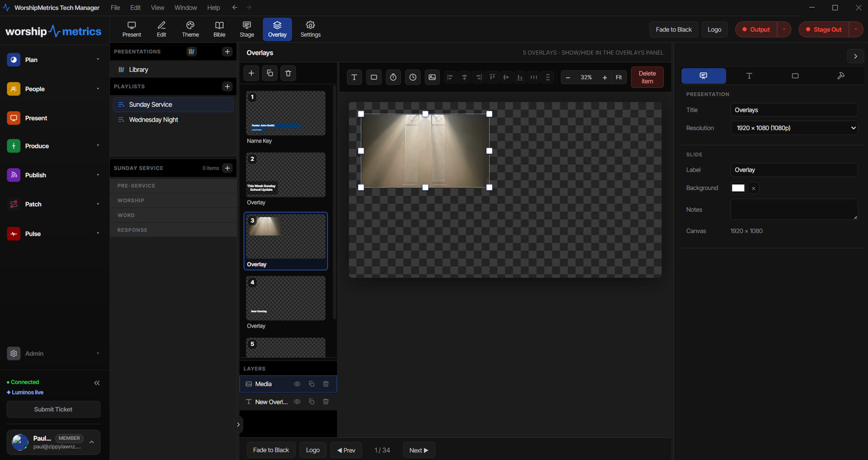Expand the Plan section in the sidebar
Screen dimensions: 868x460
click(x=98, y=60)
